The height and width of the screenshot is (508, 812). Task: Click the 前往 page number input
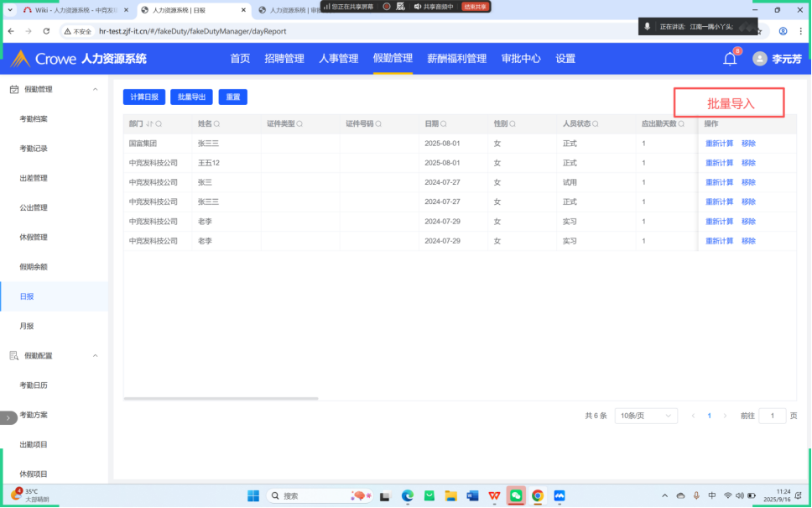pos(772,416)
